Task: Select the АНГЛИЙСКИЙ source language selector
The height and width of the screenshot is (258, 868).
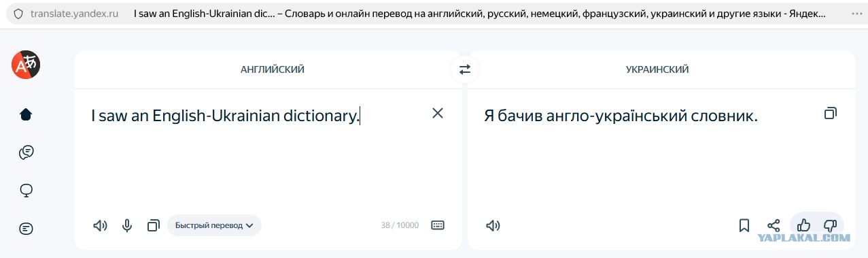Action: point(273,69)
